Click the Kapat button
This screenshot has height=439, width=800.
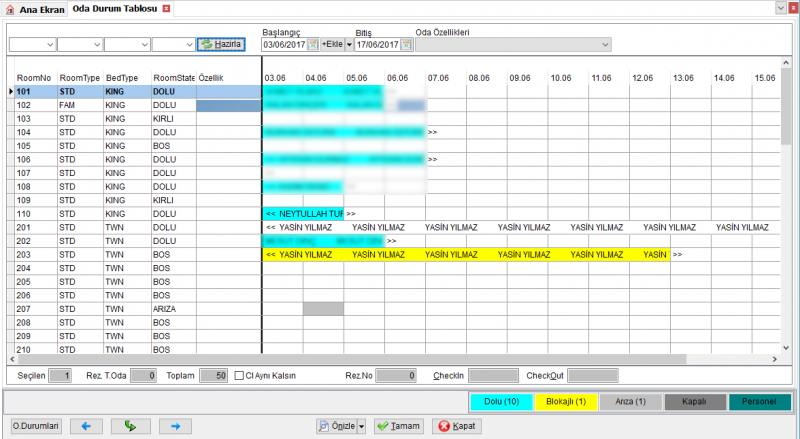tap(457, 426)
